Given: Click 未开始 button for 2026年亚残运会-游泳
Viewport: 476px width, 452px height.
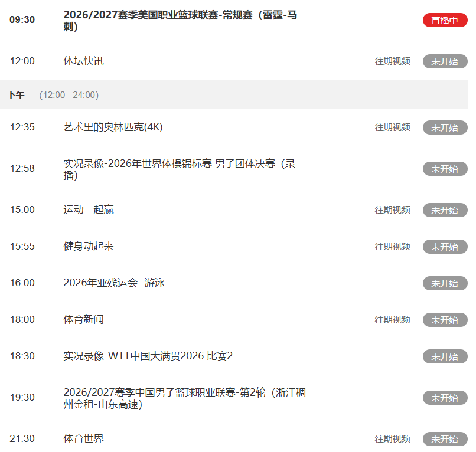Looking at the screenshot, I should click(x=445, y=283).
